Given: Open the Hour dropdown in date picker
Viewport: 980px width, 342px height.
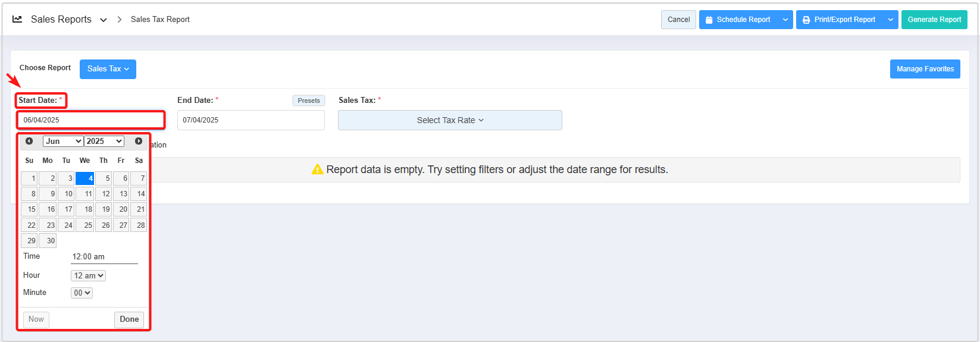Looking at the screenshot, I should (88, 275).
